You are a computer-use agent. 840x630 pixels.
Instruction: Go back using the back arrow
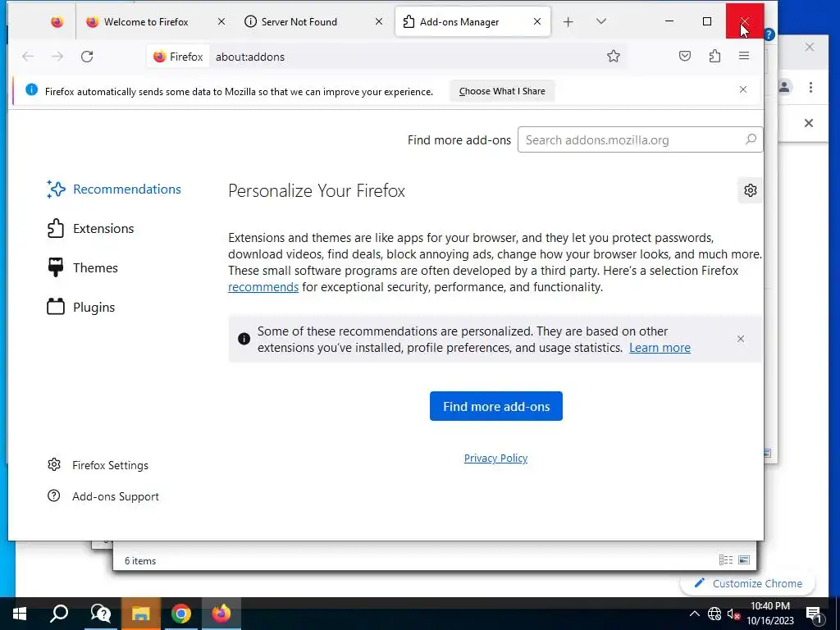(x=28, y=57)
